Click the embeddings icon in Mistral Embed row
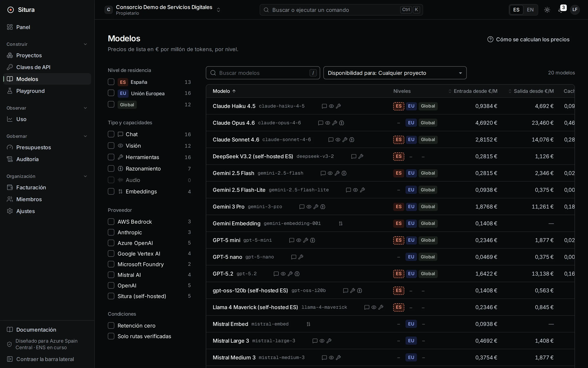This screenshot has height=368, width=588. click(x=308, y=324)
